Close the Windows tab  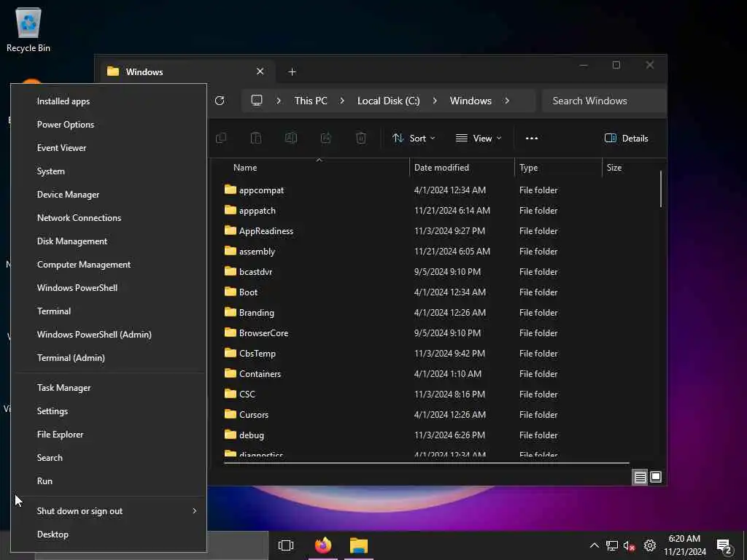pos(260,71)
